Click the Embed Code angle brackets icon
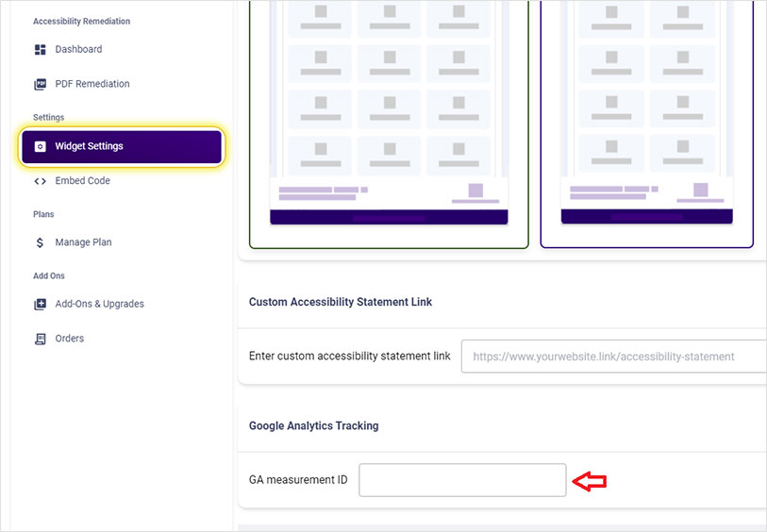 click(x=41, y=181)
